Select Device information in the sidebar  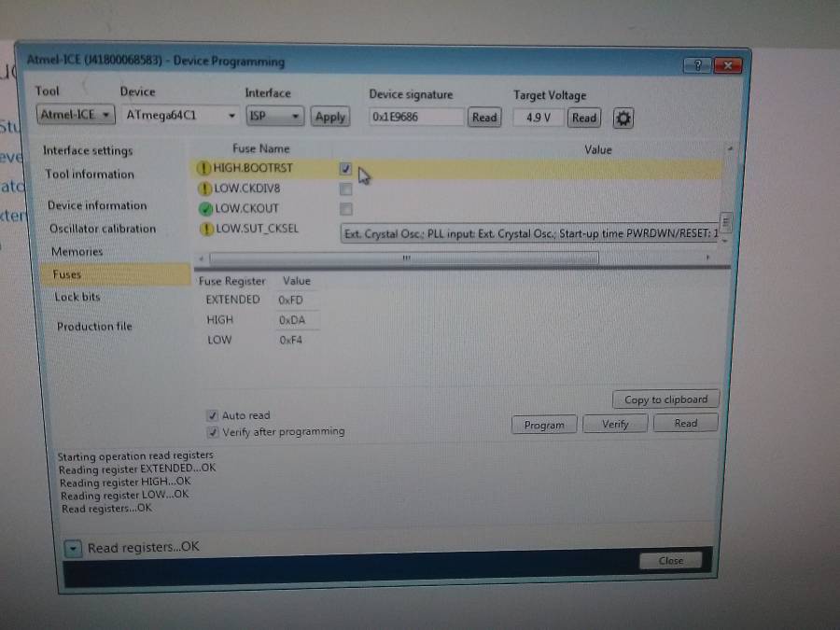coord(97,205)
